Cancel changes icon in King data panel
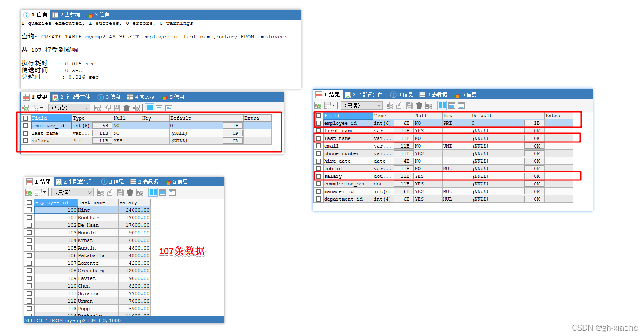644x336 pixels. click(x=140, y=192)
